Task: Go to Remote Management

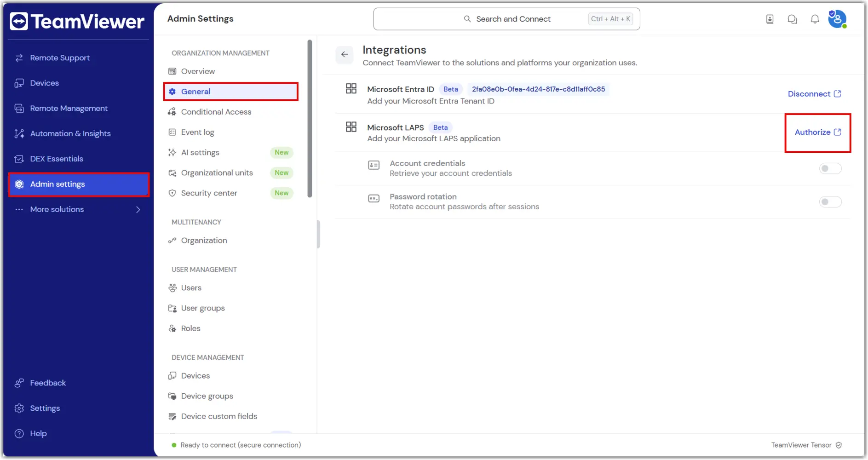Action: pyautogui.click(x=79, y=109)
